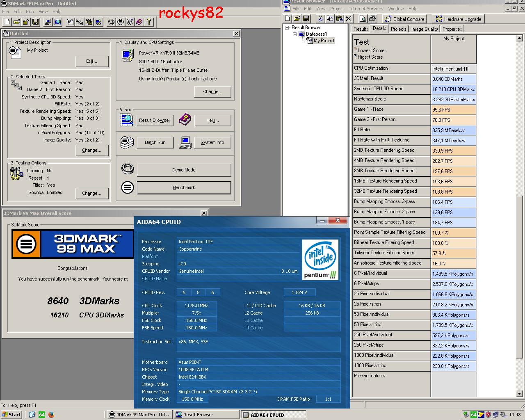Screen dimensions: 525x420
Task: Open Internet Services menu
Action: (366, 9)
